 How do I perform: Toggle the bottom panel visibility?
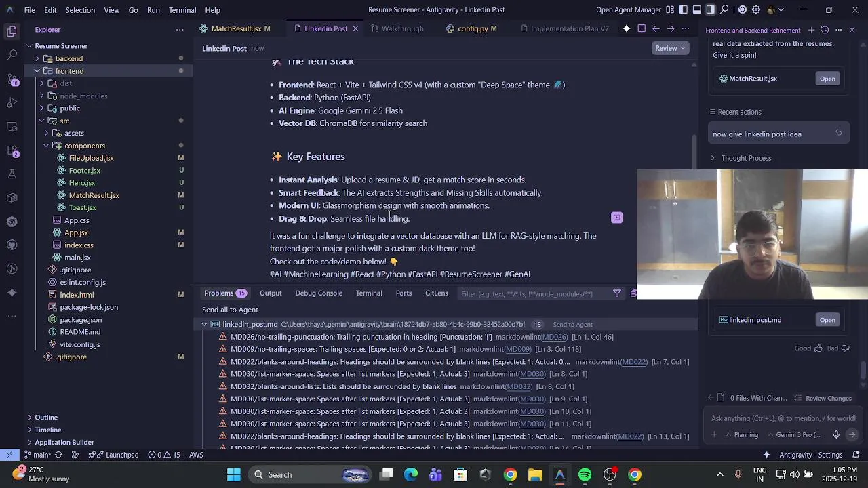point(696,9)
